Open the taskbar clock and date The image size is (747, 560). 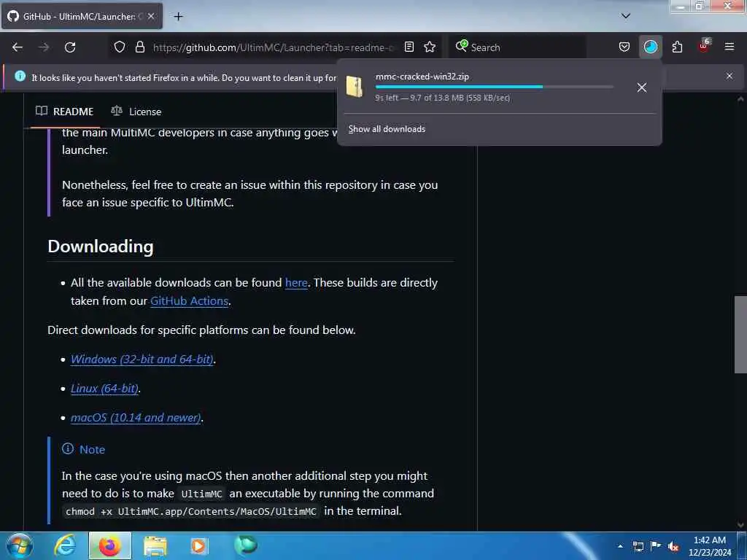point(709,546)
